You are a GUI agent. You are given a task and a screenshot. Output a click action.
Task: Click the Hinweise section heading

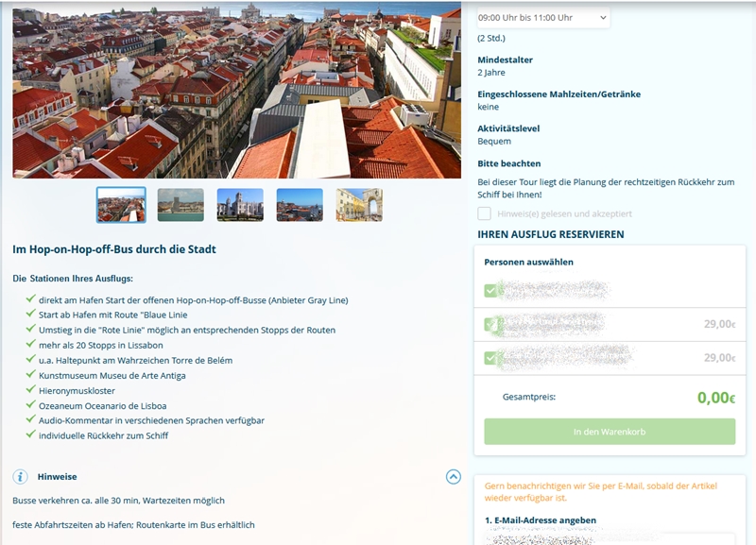(x=58, y=478)
